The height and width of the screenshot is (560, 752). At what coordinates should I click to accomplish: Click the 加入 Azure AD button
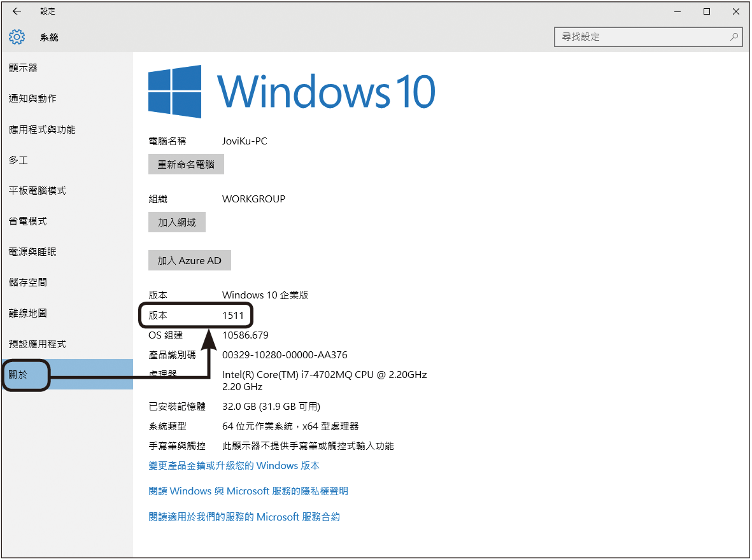pyautogui.click(x=190, y=260)
